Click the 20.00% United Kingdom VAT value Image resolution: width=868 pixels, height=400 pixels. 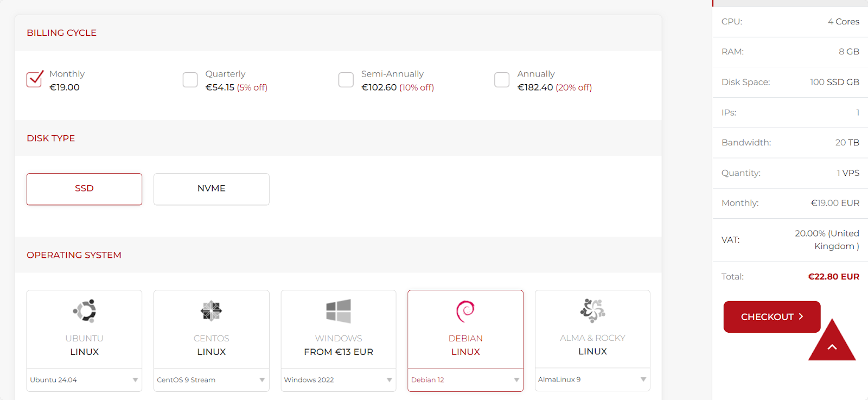click(827, 240)
